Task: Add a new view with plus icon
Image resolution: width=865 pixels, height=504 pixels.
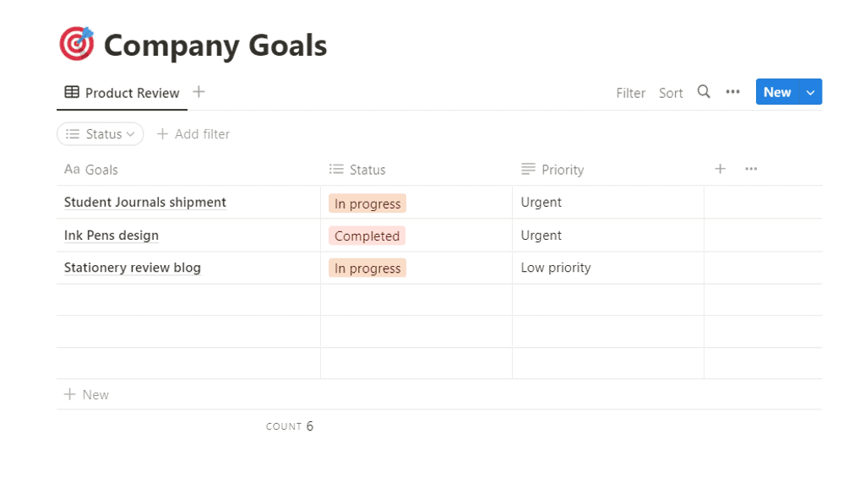Action: 199,92
